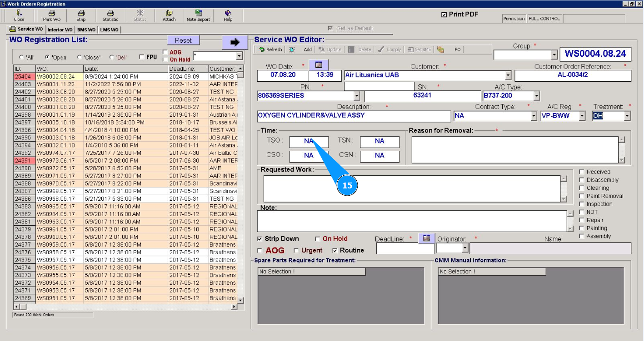Viewport: 644px width, 341px height.
Task: Open the Strip toolbar icon
Action: (x=81, y=16)
